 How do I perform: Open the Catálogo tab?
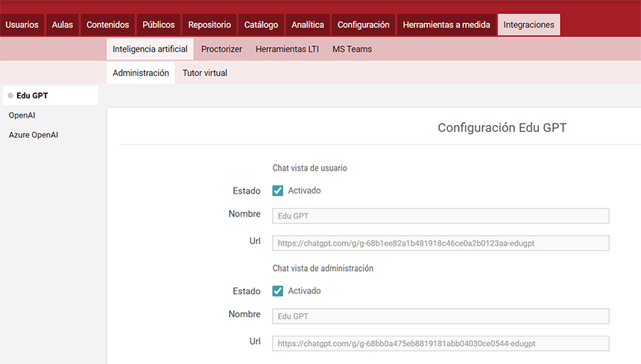pos(261,25)
